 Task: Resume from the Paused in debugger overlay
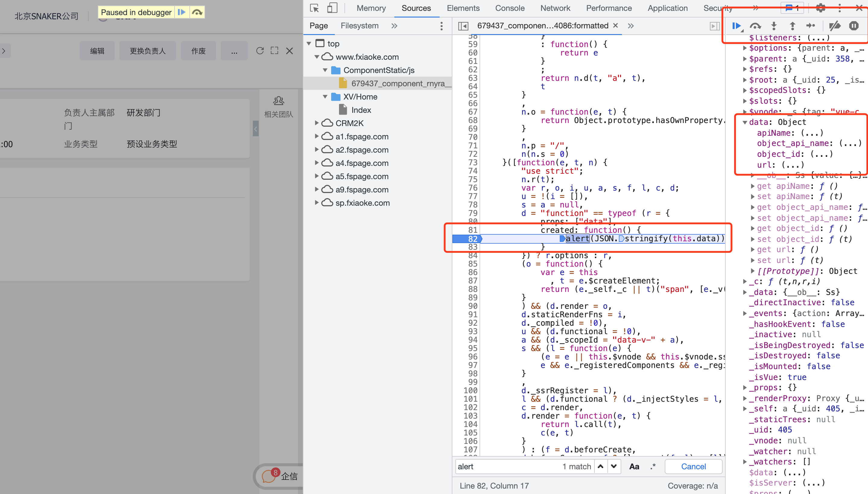pos(182,12)
